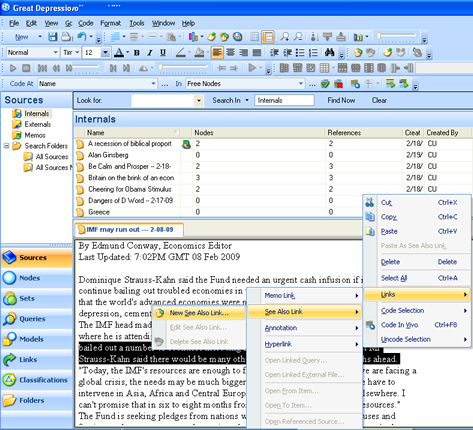
Task: Click the Models navigation button
Action: 37,339
